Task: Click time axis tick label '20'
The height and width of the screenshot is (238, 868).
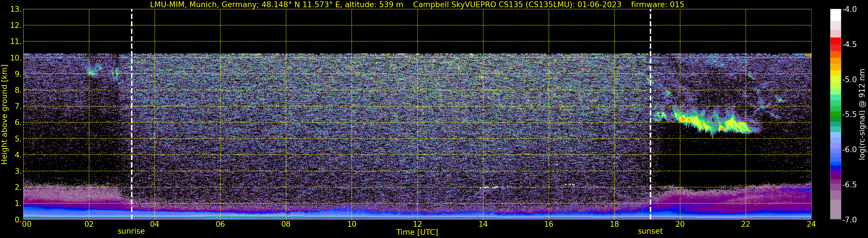Action: [x=680, y=224]
